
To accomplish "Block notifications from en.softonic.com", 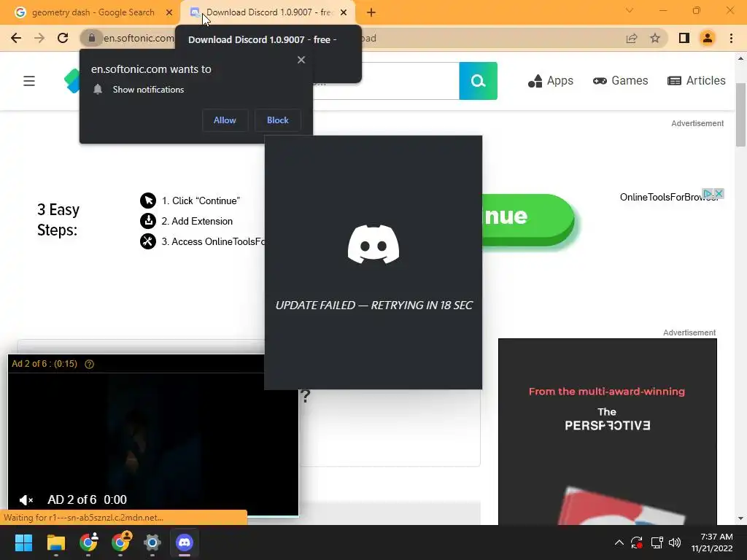I will [x=278, y=120].
